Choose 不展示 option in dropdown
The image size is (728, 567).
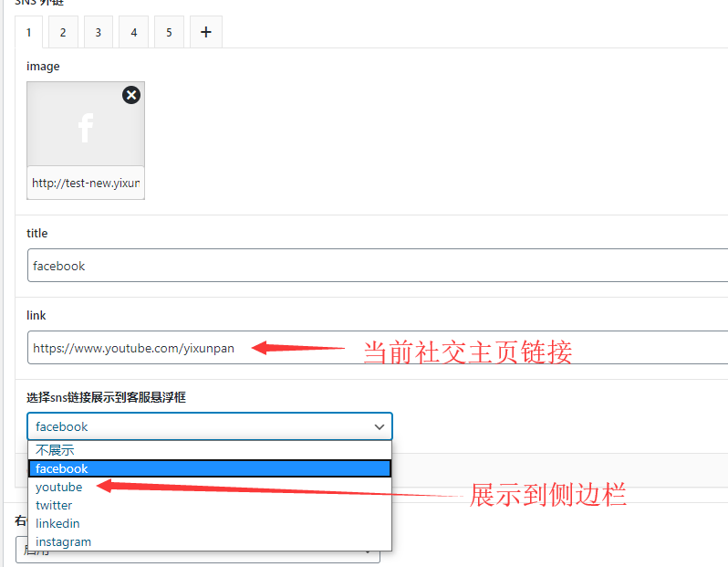pyautogui.click(x=210, y=450)
